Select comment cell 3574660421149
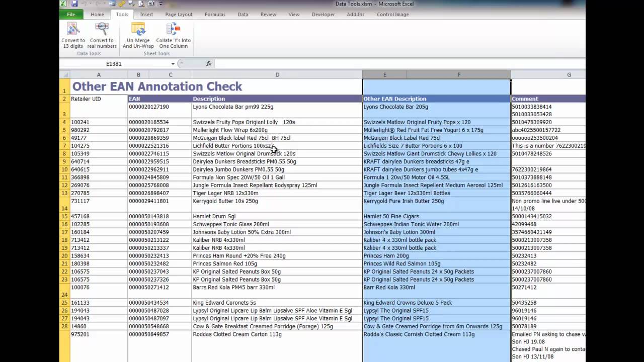 click(x=548, y=232)
